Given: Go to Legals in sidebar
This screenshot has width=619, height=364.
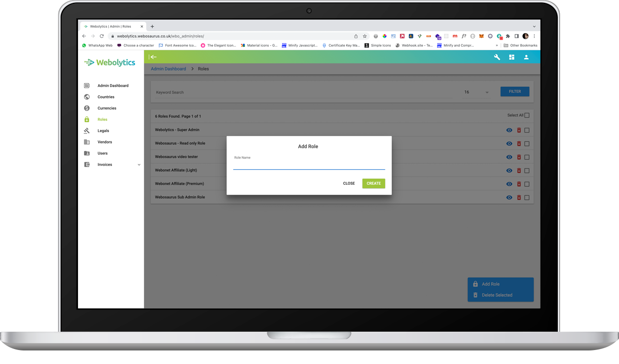Looking at the screenshot, I should click(103, 131).
